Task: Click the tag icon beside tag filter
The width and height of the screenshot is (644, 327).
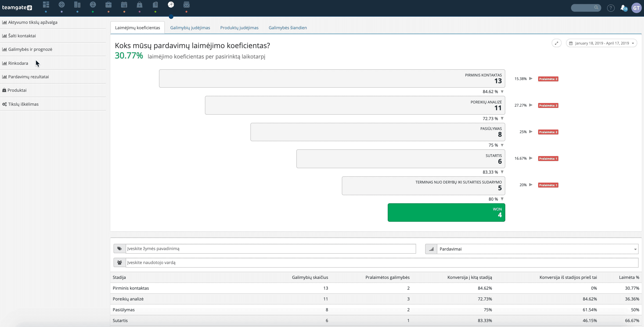Action: (120, 249)
